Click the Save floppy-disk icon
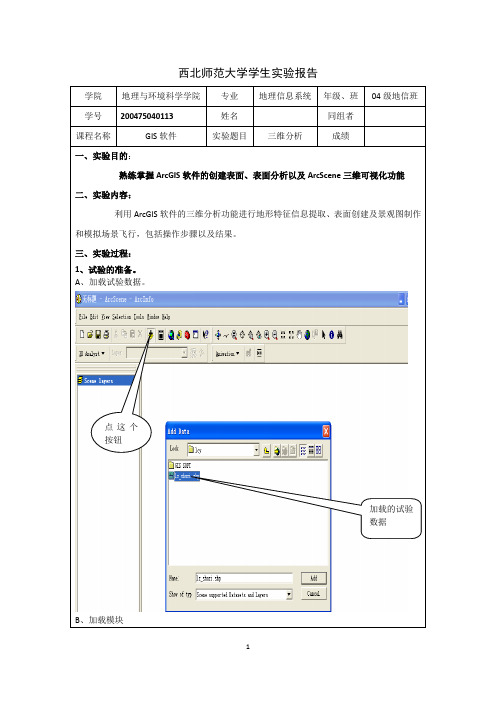496x702 pixels. pyautogui.click(x=98, y=334)
